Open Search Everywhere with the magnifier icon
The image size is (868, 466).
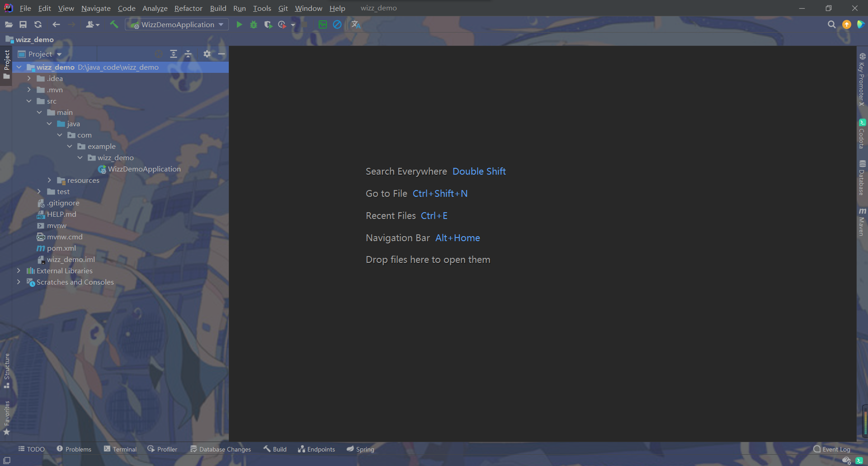[x=832, y=24]
